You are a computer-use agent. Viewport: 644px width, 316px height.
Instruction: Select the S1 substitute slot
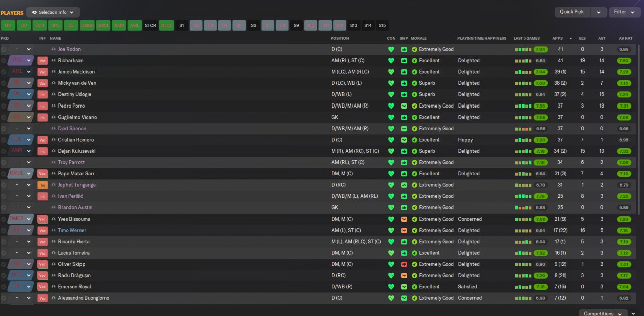182,25
